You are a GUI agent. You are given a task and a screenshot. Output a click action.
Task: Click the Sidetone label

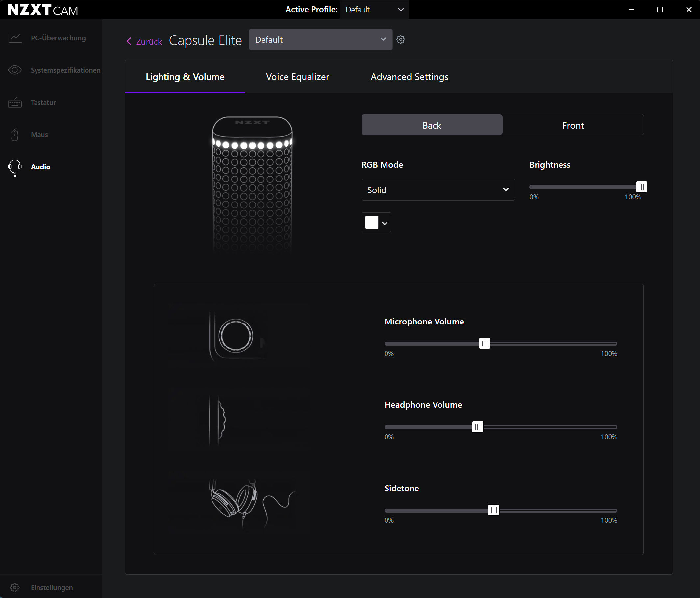click(x=401, y=488)
